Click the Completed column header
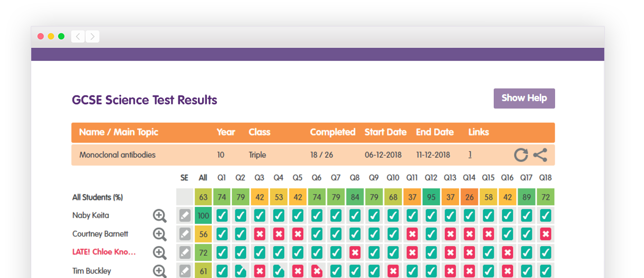 coord(333,132)
